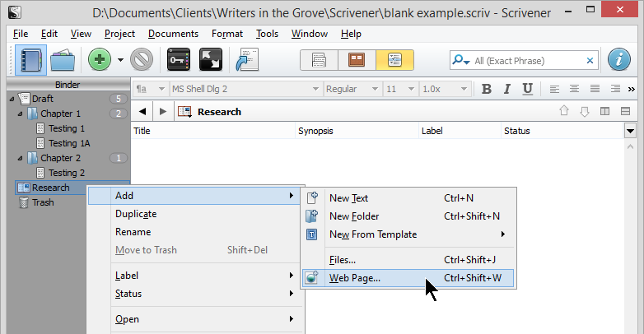Navigate back in editor history
Viewport: 644px width, 334px height.
pyautogui.click(x=142, y=111)
